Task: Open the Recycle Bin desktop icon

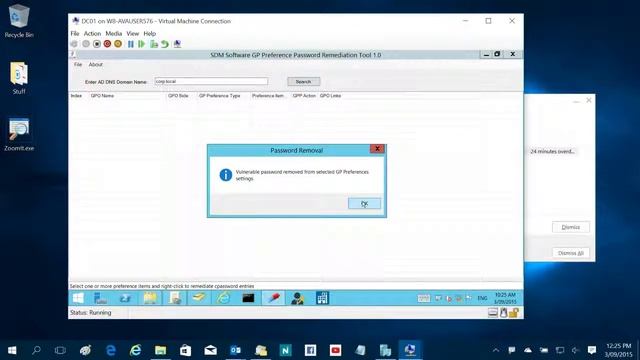Action: [x=19, y=21]
